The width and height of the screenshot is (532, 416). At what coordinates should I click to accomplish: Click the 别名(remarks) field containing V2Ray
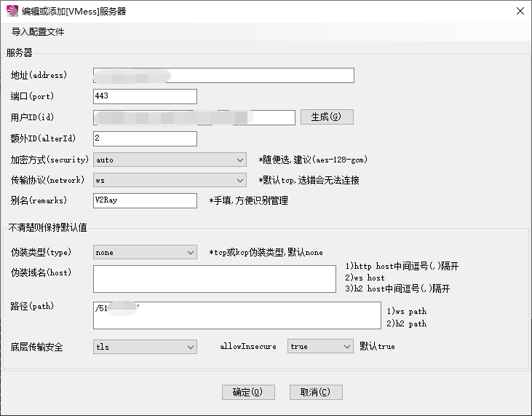click(x=145, y=200)
